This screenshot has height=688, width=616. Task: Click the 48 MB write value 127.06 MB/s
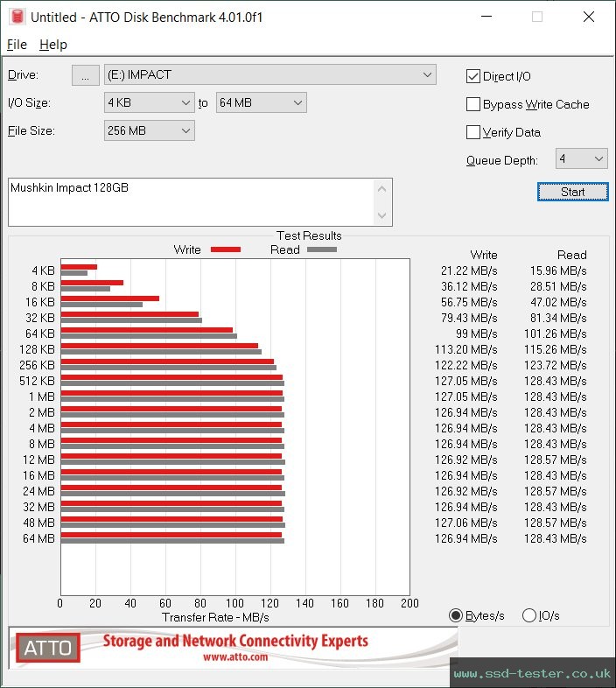(466, 523)
